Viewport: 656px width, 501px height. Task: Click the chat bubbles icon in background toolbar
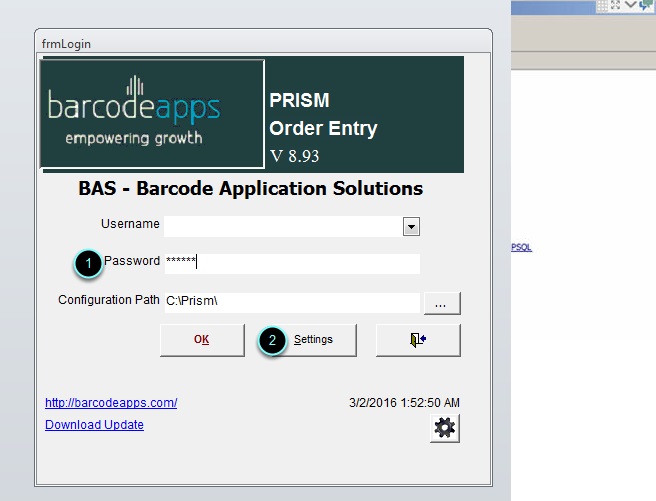pos(646,5)
